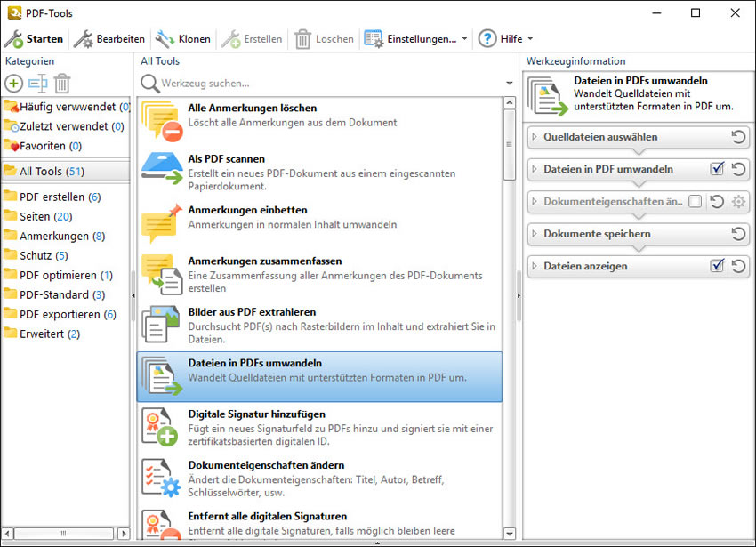The height and width of the screenshot is (547, 756).
Task: Click the Dateien in PDFs umwandeln list icon
Action: (162, 375)
